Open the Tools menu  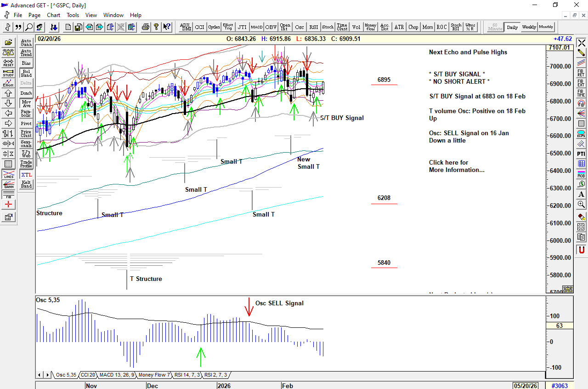point(73,15)
